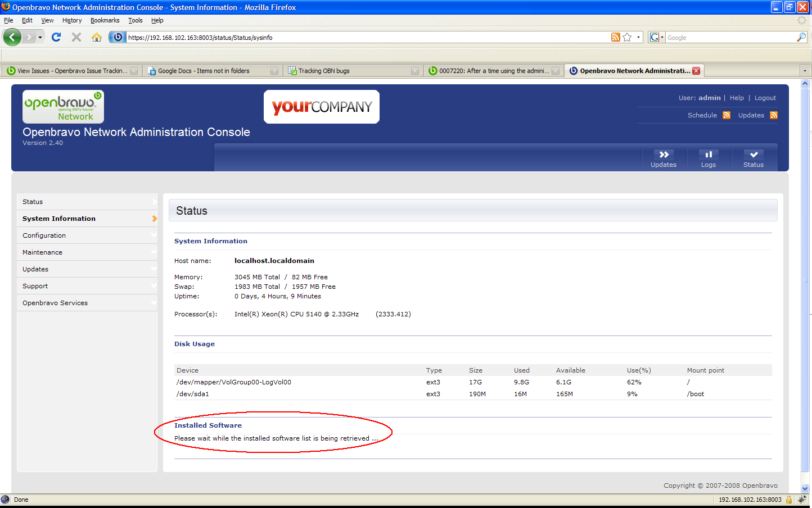
Task: Click the Logout link
Action: [765, 98]
